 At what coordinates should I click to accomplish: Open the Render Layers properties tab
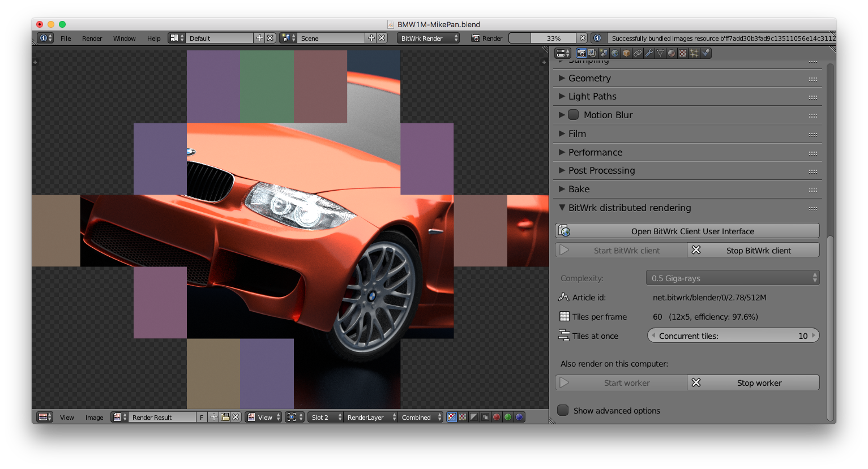[592, 53]
